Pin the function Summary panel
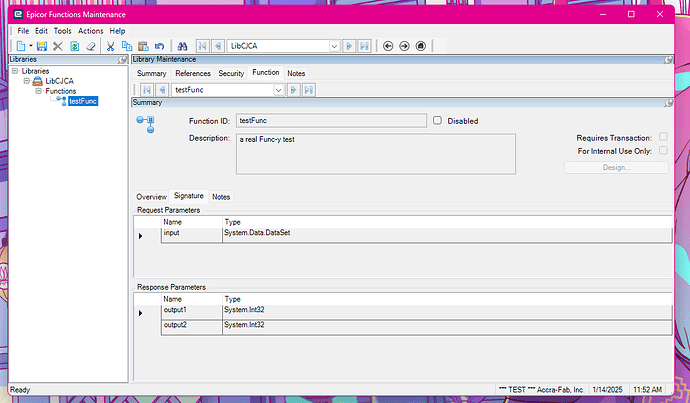This screenshot has width=690, height=403. (668, 103)
